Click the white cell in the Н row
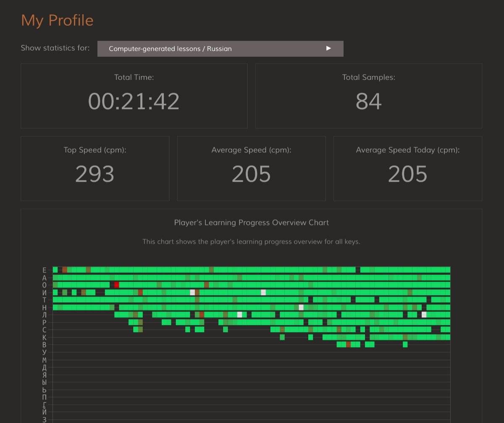The height and width of the screenshot is (423, 504). point(301,307)
